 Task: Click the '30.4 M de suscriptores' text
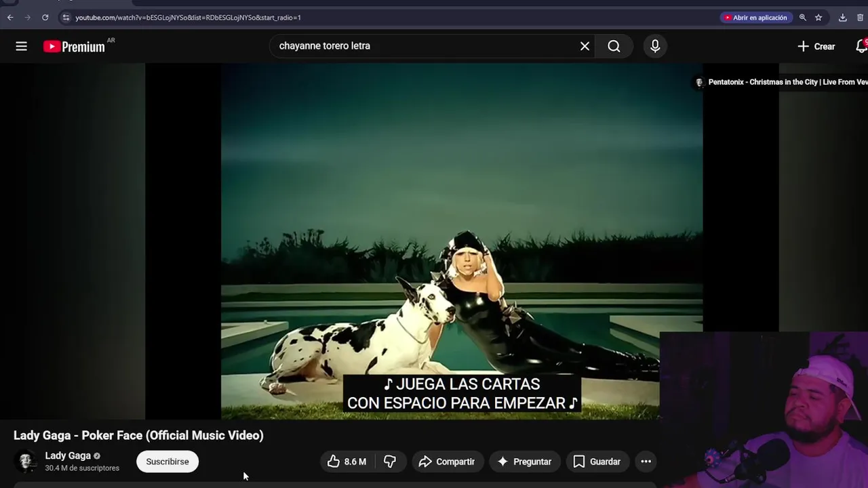coord(82,468)
